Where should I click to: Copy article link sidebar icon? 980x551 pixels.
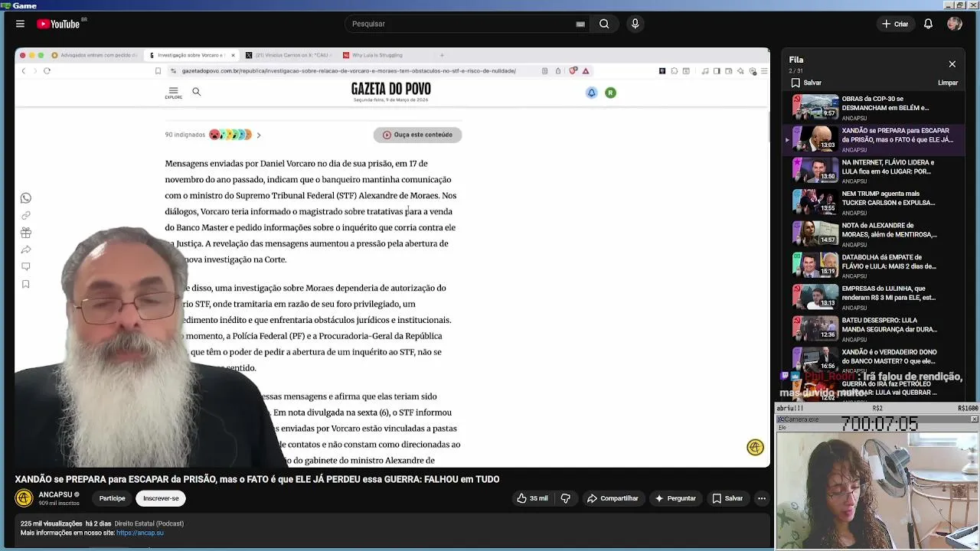point(25,215)
